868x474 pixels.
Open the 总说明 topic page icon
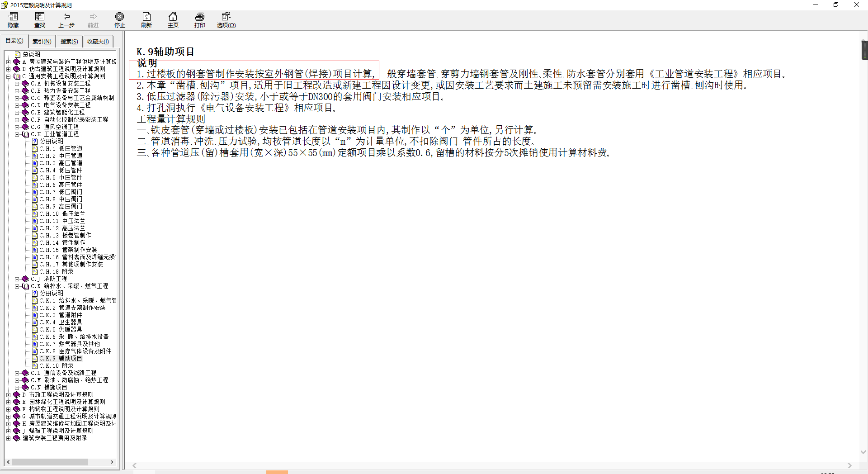tap(18, 54)
